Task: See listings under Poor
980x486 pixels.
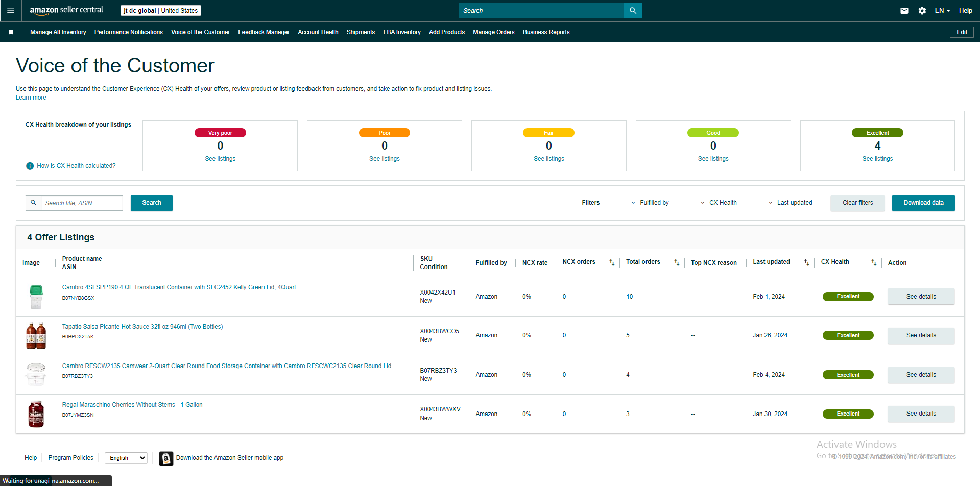Action: (385, 159)
